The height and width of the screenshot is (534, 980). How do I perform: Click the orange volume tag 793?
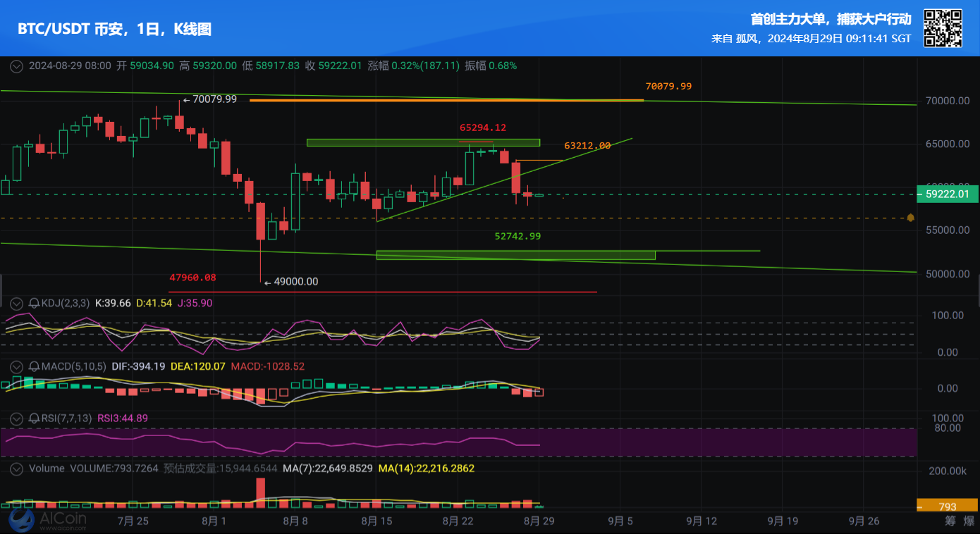947,506
